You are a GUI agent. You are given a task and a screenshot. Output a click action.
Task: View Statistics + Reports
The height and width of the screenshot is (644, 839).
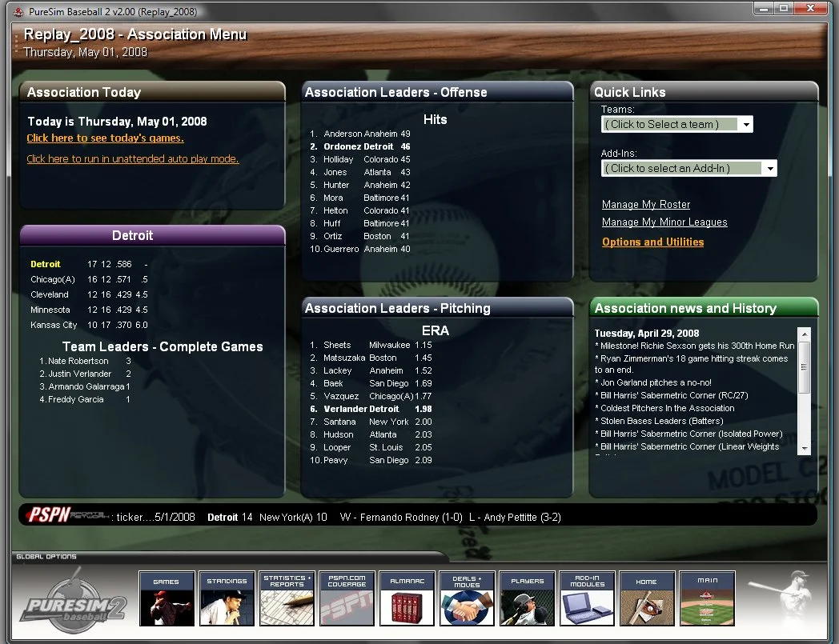tap(287, 598)
